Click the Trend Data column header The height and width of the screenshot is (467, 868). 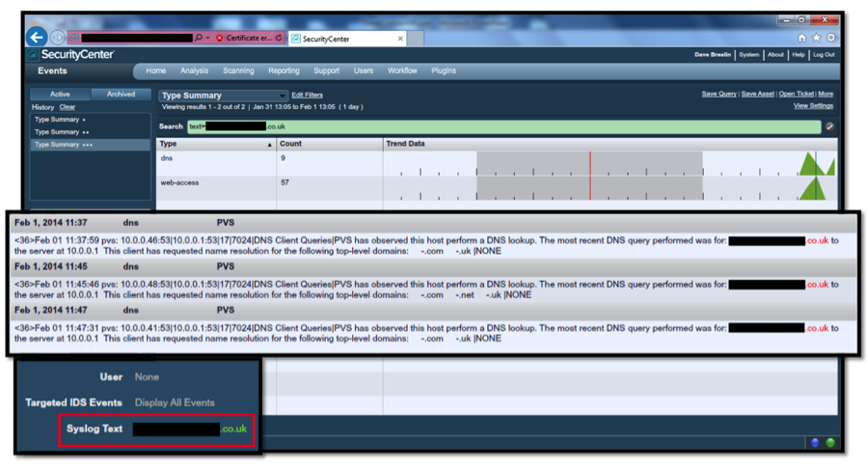[x=610, y=144]
